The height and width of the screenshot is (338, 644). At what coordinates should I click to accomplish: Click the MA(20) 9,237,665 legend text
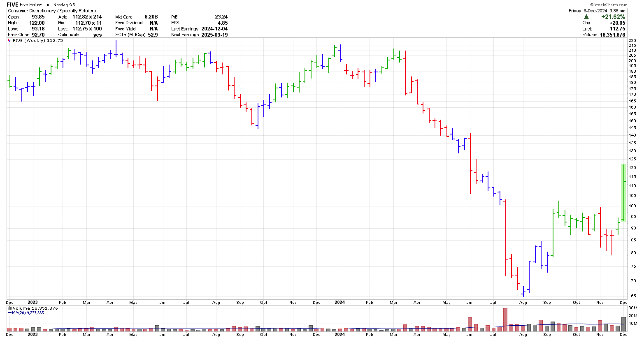(x=28, y=313)
